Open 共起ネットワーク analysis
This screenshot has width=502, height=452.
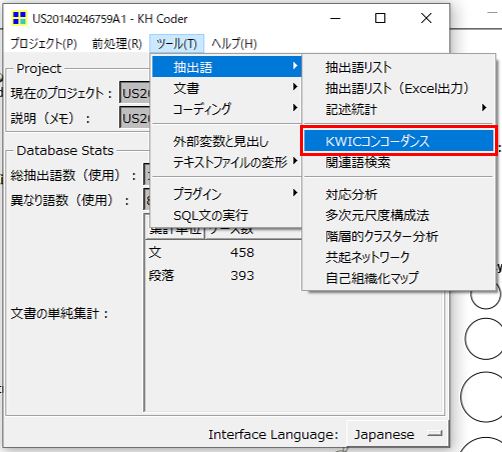coord(398,257)
